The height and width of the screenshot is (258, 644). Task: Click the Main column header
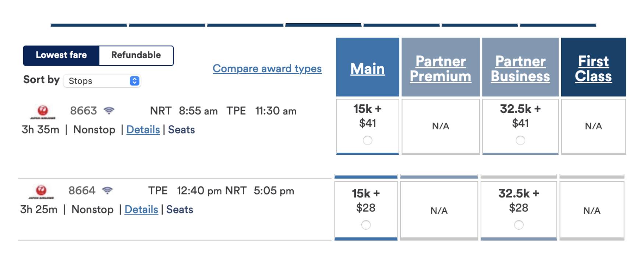[x=367, y=69]
